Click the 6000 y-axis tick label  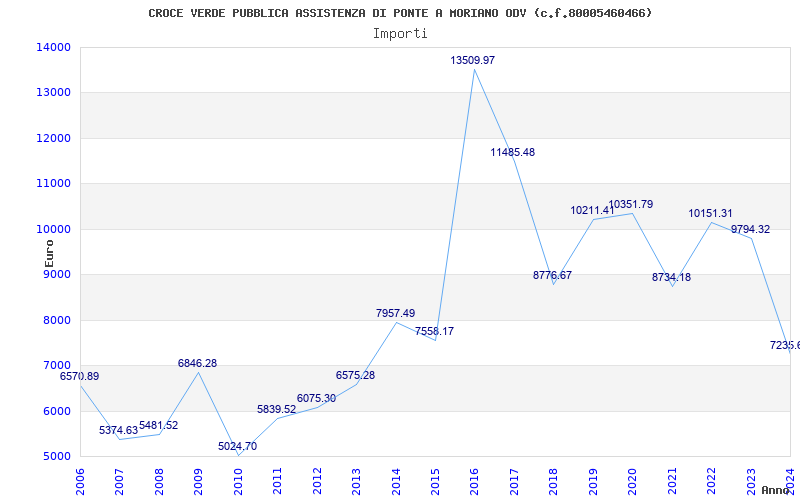click(56, 411)
